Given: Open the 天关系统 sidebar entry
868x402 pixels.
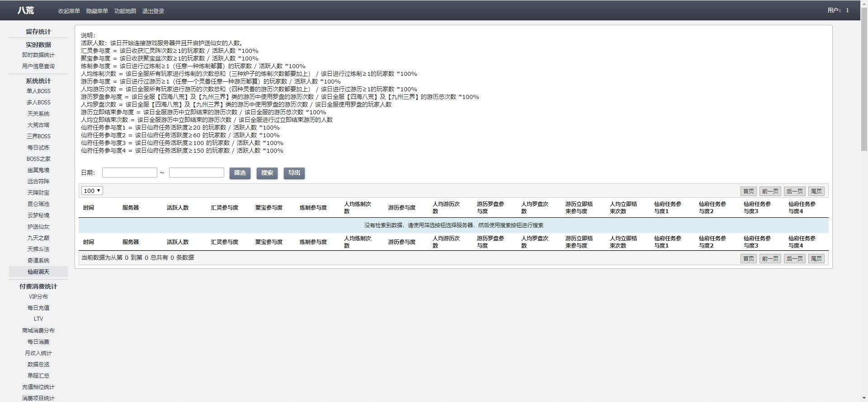Looking at the screenshot, I should (x=38, y=114).
